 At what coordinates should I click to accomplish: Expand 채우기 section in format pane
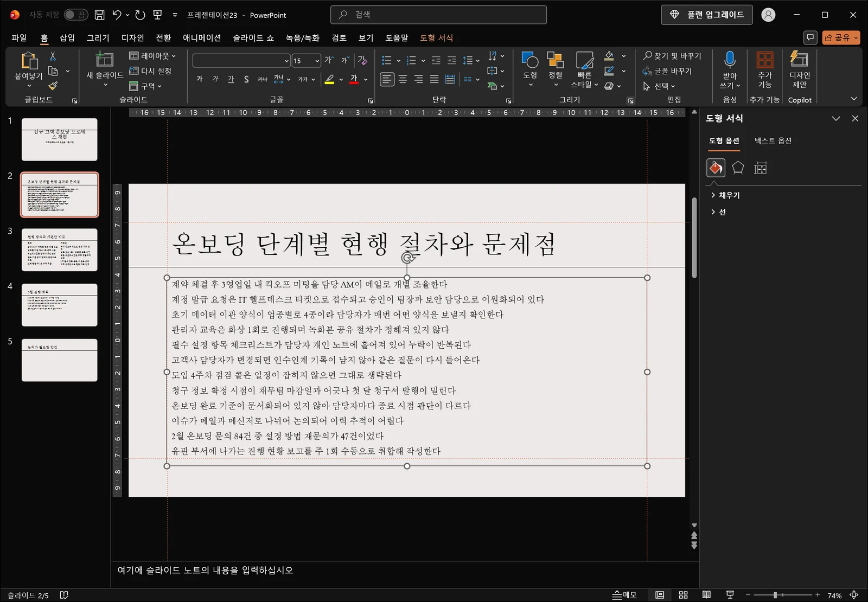[x=725, y=195]
